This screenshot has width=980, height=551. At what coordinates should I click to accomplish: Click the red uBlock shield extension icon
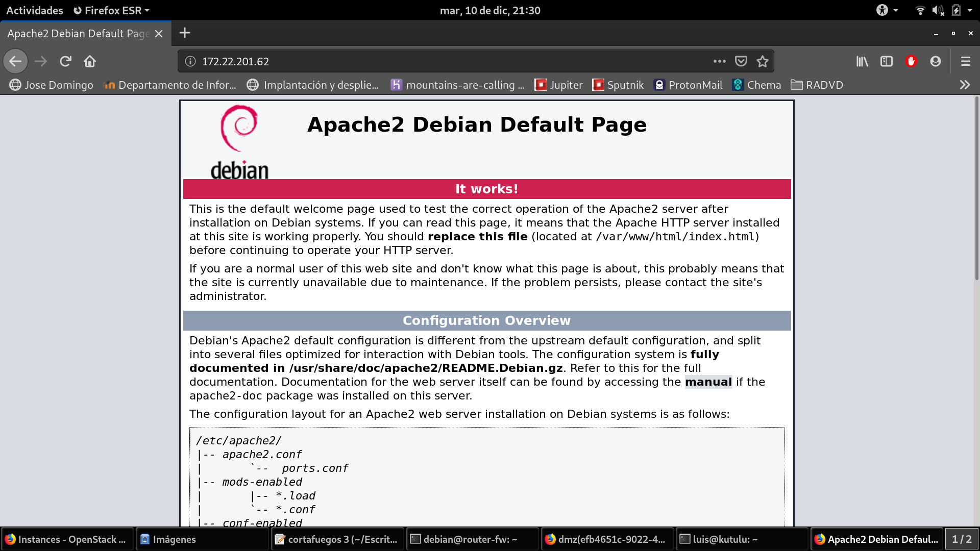(911, 61)
